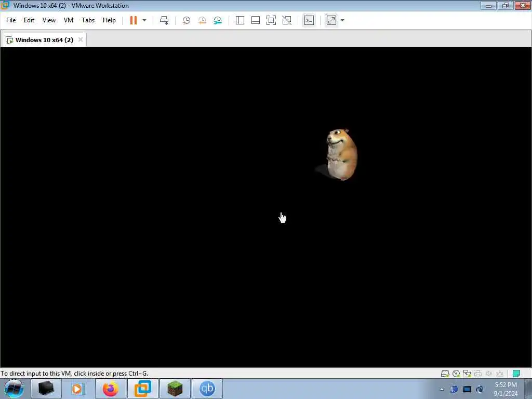Open the black folder taskbar icon
Viewport: 532px width, 399px height.
pyautogui.click(x=46, y=389)
